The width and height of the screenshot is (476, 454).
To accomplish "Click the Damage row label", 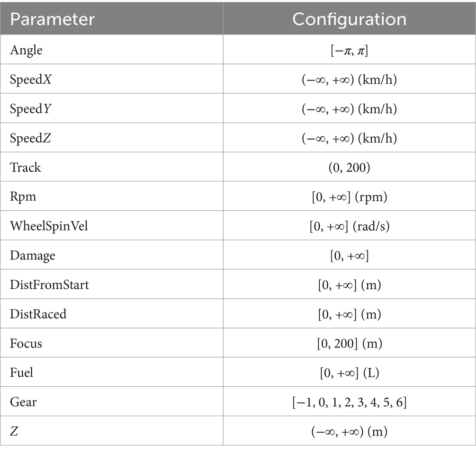I will click(33, 255).
